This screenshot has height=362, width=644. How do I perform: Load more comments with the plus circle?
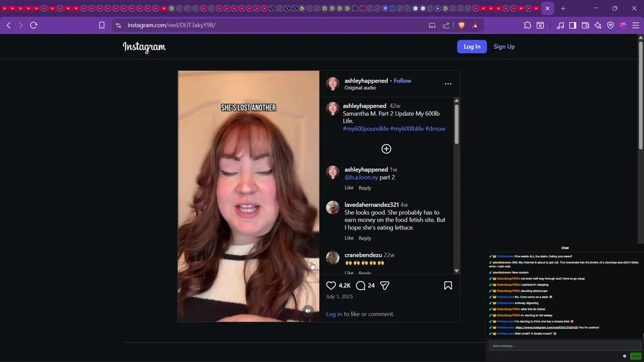(386, 149)
